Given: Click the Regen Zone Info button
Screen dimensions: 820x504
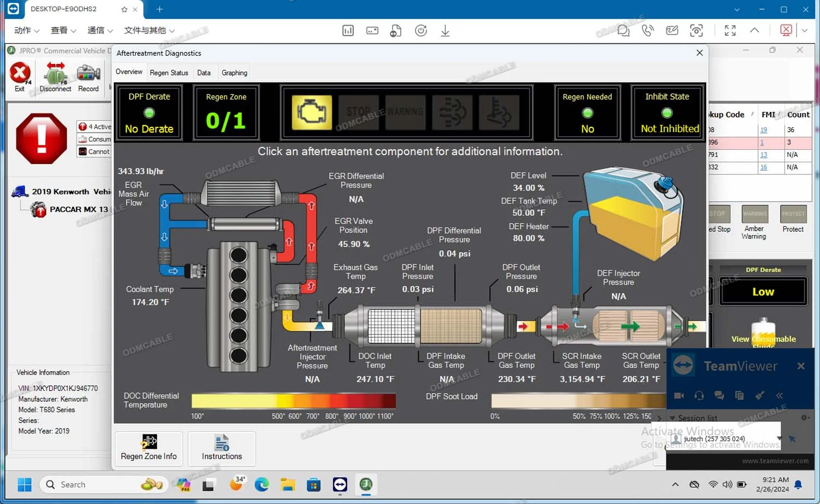Looking at the screenshot, I should point(149,448).
